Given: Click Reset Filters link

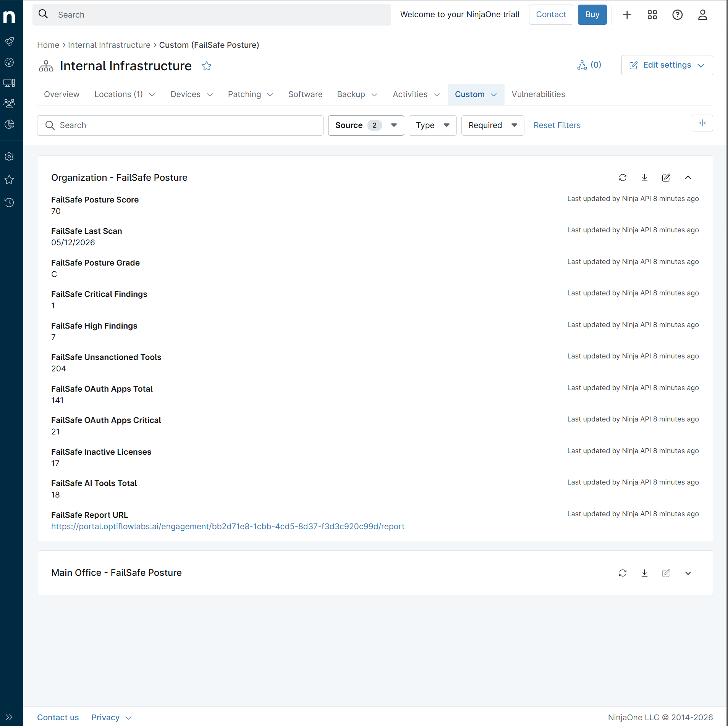Looking at the screenshot, I should [x=557, y=125].
